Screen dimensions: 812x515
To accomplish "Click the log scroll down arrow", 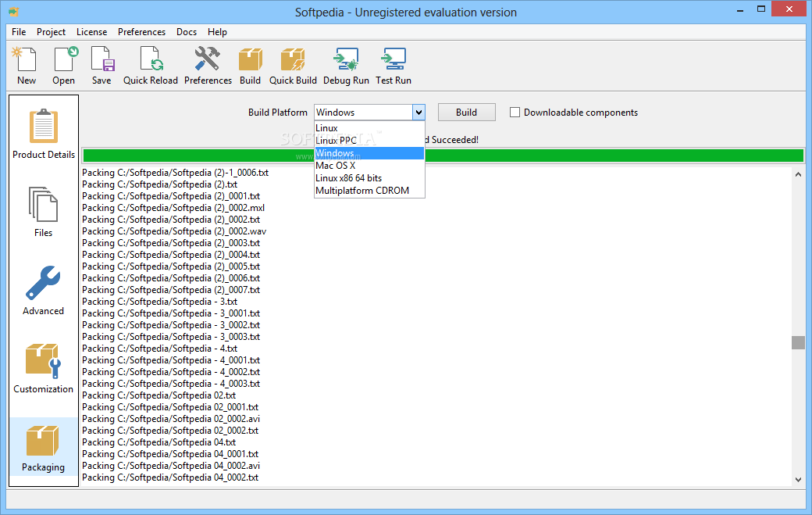I will [798, 480].
